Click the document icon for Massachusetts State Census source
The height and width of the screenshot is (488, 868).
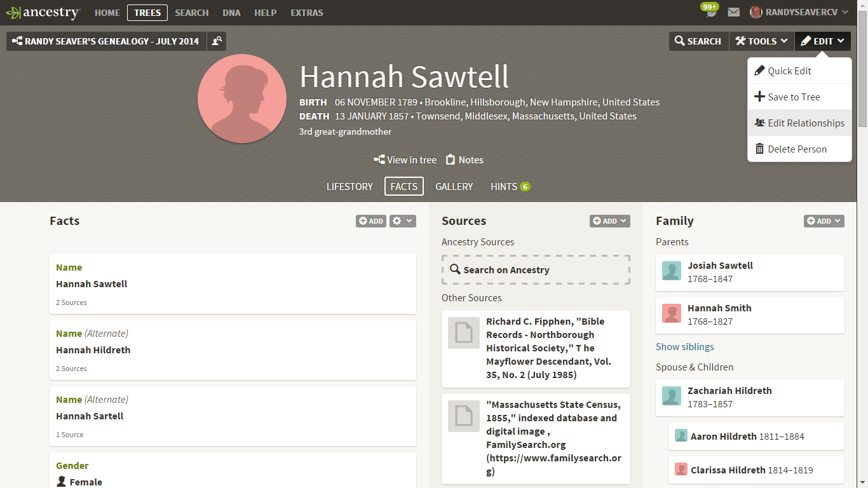pos(464,416)
